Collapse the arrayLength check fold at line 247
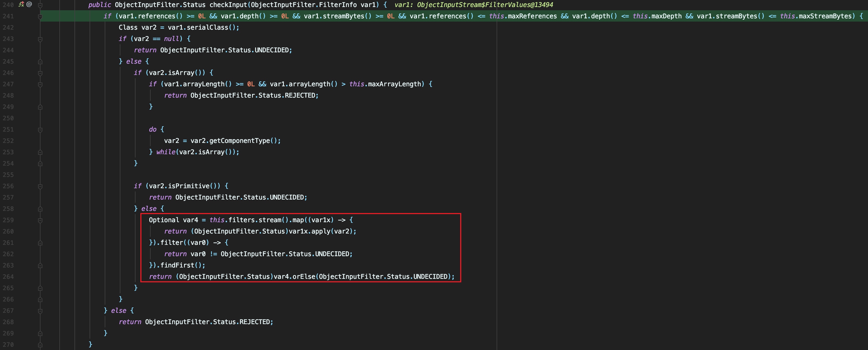This screenshot has width=868, height=350. pos(40,84)
